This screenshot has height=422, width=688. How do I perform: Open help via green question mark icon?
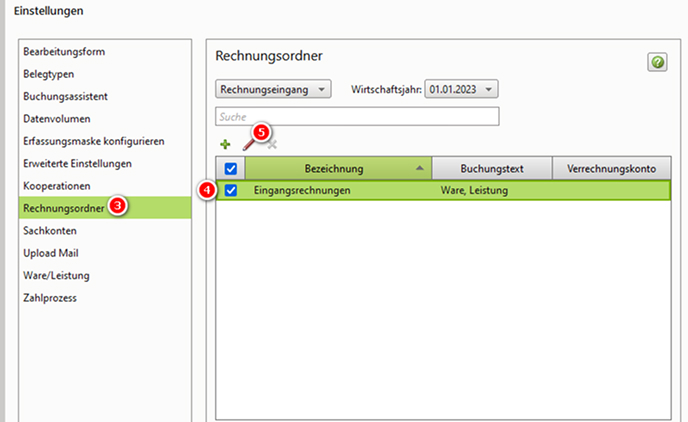click(x=657, y=63)
